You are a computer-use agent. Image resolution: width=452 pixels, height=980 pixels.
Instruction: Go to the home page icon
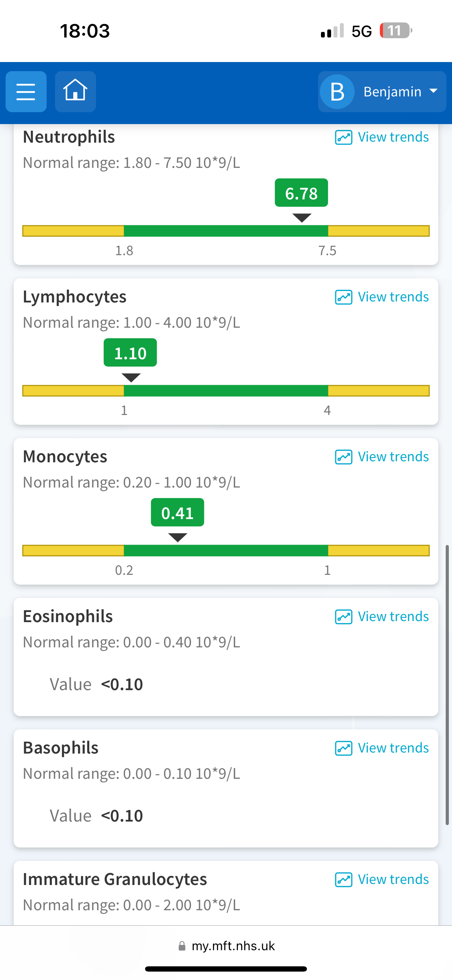(x=75, y=92)
